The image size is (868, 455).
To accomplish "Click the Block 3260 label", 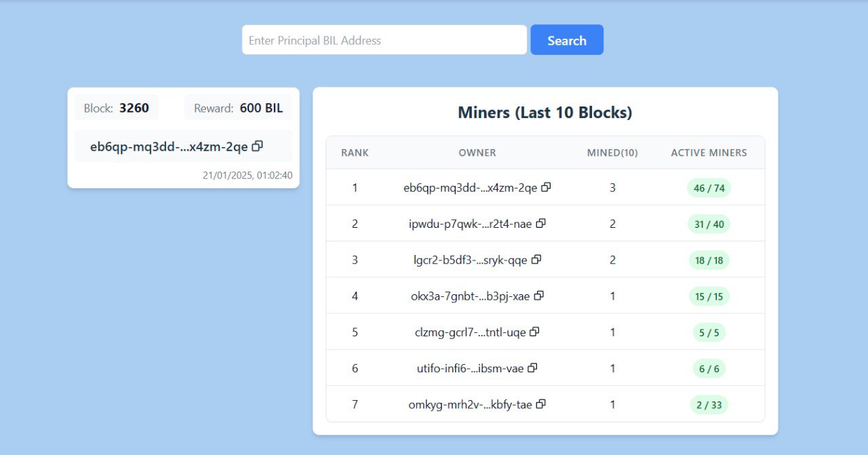I will coord(117,108).
